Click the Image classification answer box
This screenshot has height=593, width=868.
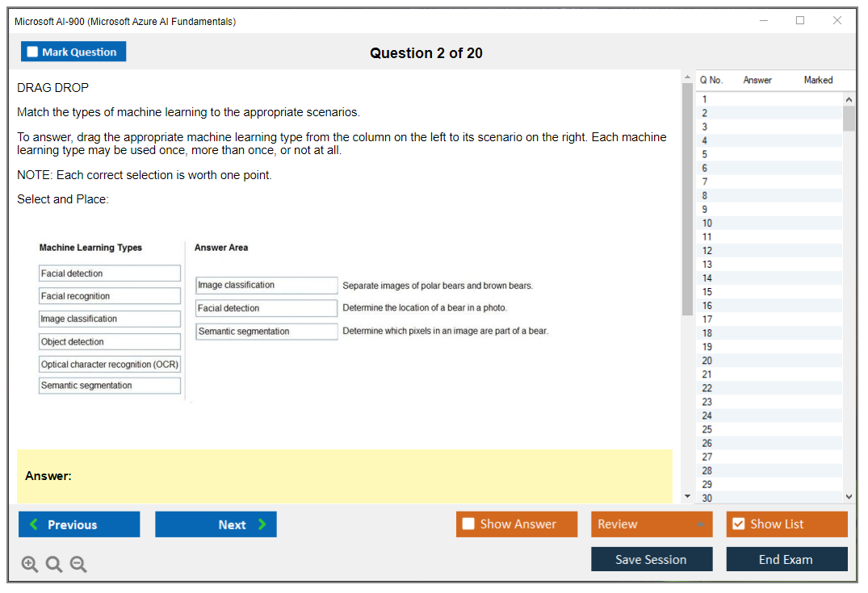click(266, 285)
